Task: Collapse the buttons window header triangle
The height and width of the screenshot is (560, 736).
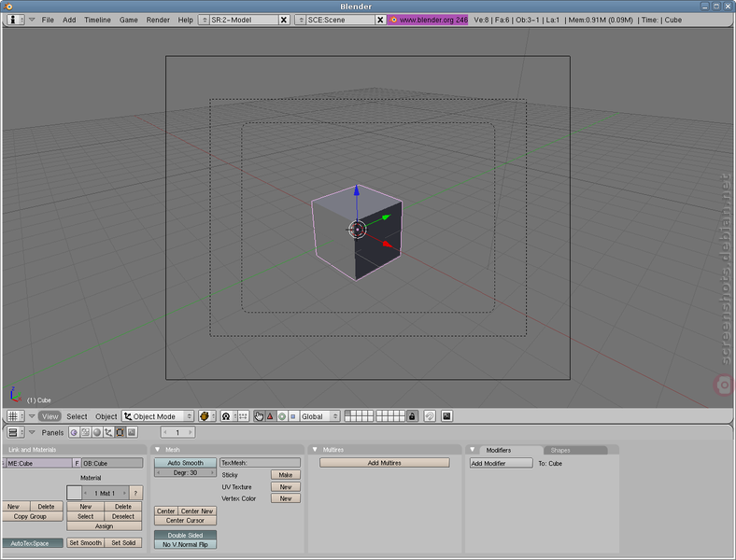Action: tap(32, 432)
